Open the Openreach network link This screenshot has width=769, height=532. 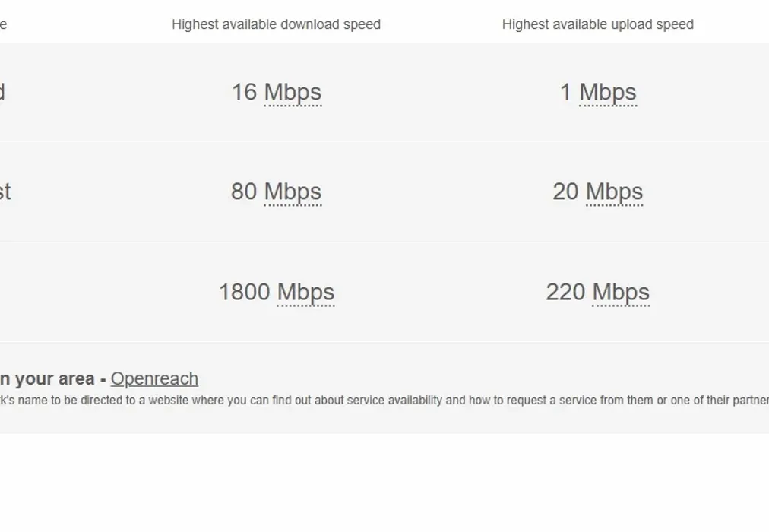coord(154,378)
